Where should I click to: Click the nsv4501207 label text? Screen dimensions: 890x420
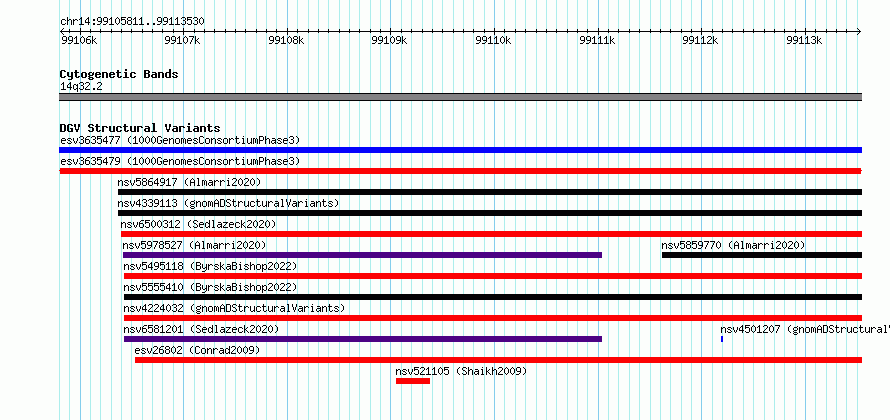[x=805, y=329]
